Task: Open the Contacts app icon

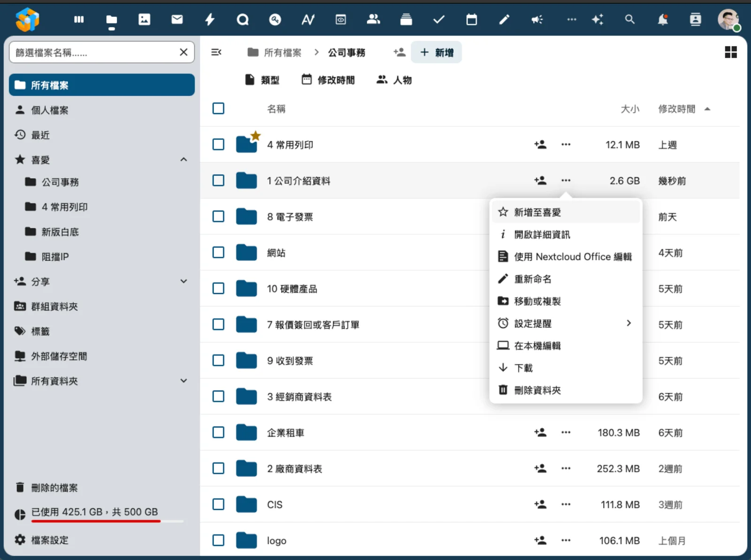Action: tap(373, 19)
